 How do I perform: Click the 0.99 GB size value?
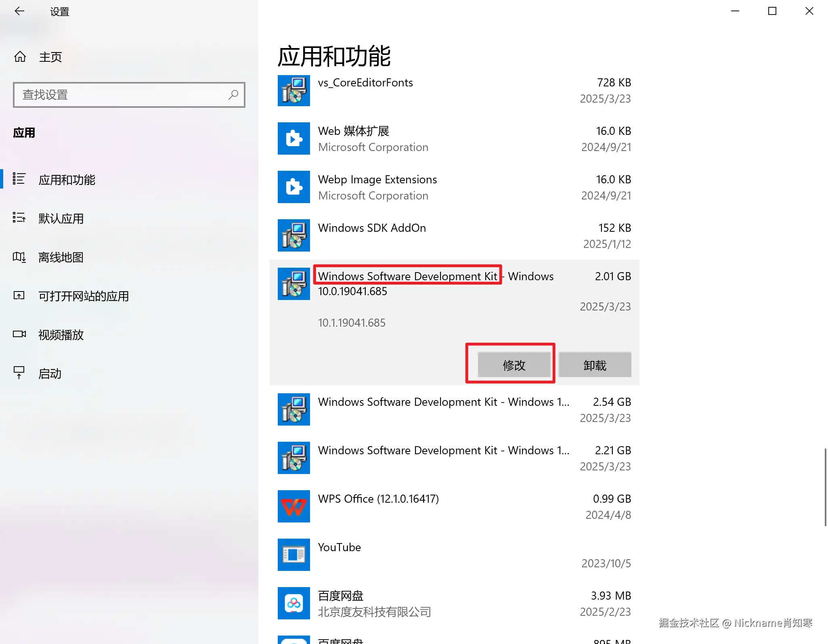click(612, 499)
